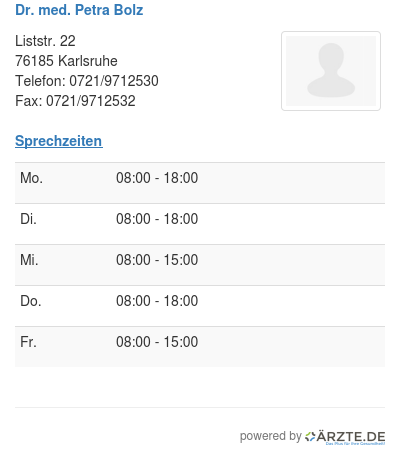Viewport: 400px width, 457px height.
Task: Click the person silhouette avatar icon
Action: (x=331, y=70)
